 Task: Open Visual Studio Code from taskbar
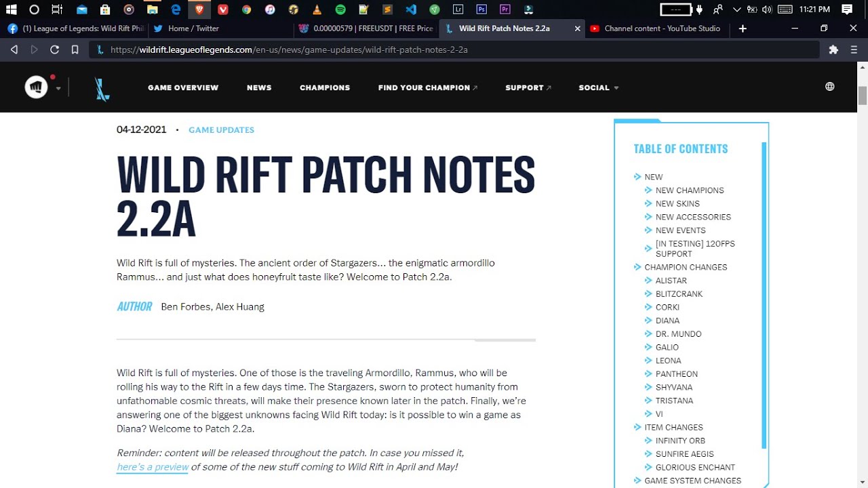(x=411, y=9)
